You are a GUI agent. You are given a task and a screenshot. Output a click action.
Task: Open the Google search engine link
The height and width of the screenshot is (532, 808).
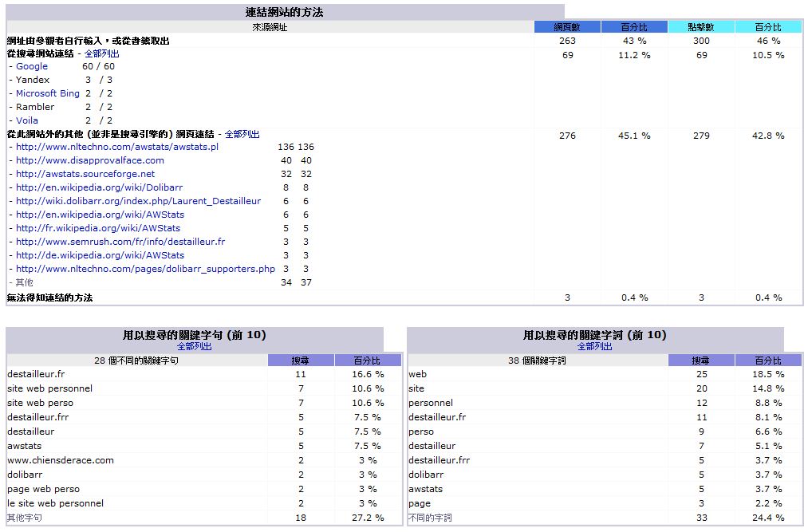[31, 66]
